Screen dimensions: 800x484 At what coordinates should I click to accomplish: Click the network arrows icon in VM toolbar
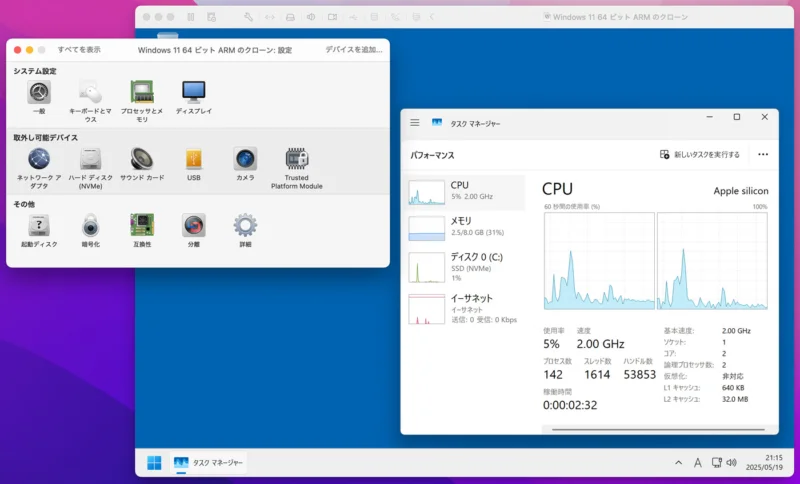pyautogui.click(x=269, y=17)
